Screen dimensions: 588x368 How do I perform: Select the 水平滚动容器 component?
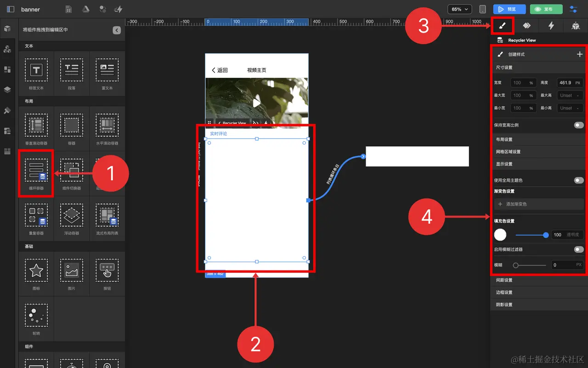pos(107,128)
